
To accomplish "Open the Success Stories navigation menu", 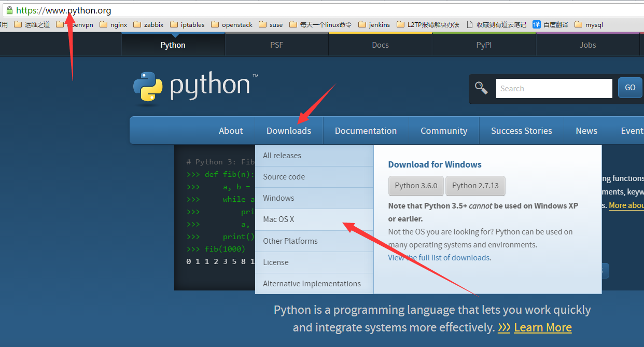I will (x=521, y=131).
